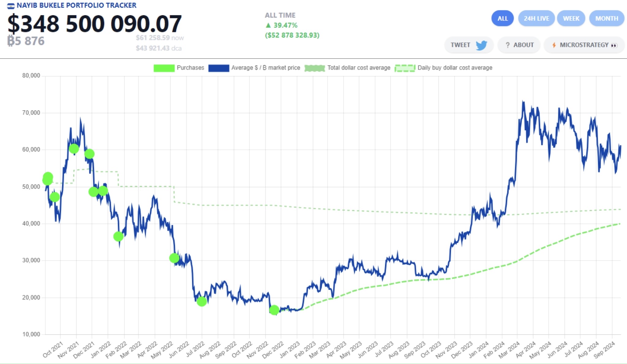
Task: Click the Twitter bird icon
Action: [x=481, y=45]
